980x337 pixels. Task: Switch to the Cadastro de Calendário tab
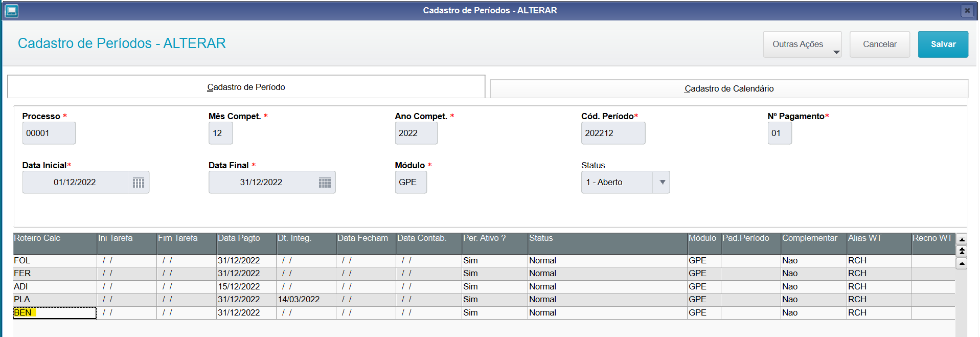728,89
